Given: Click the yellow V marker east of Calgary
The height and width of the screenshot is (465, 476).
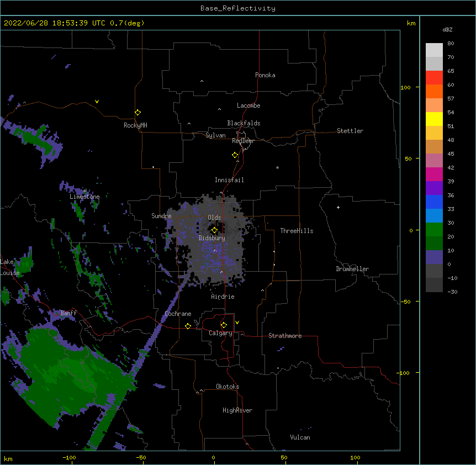Looking at the screenshot, I should [237, 323].
